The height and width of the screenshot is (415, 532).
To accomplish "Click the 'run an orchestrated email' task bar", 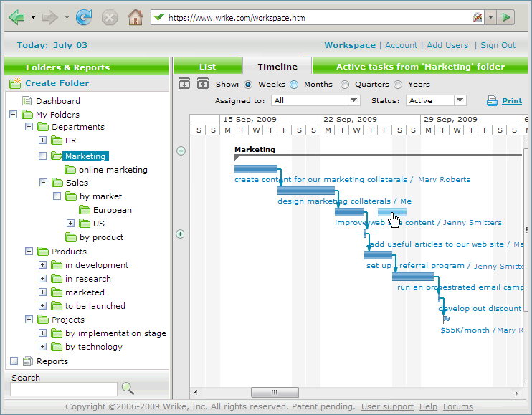I will tap(413, 277).
